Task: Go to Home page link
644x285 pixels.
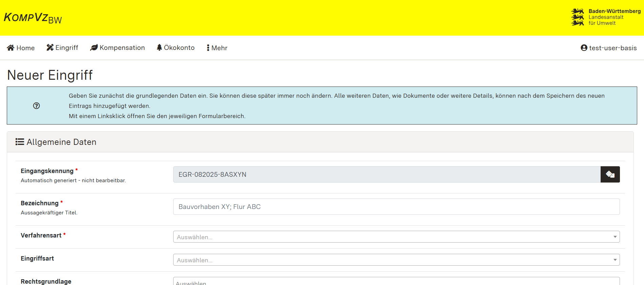Action: [x=25, y=48]
